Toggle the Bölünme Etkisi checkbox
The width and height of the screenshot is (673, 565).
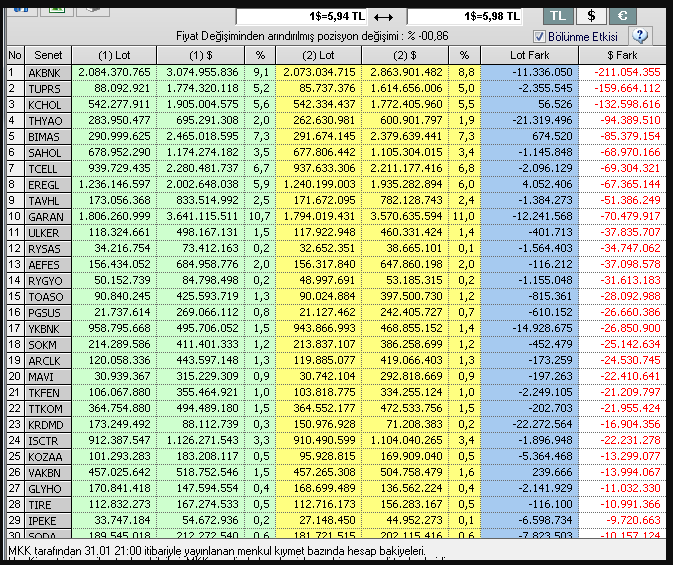point(539,36)
